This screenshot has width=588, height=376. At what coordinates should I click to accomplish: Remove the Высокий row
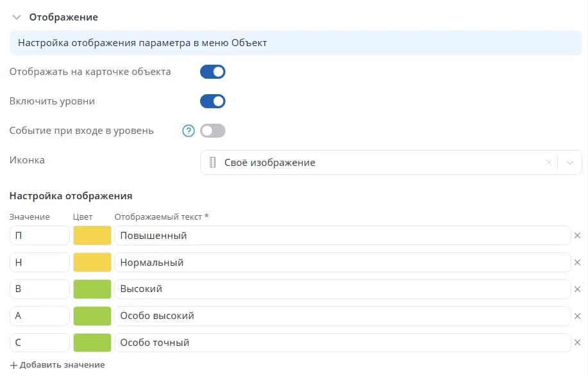click(578, 289)
